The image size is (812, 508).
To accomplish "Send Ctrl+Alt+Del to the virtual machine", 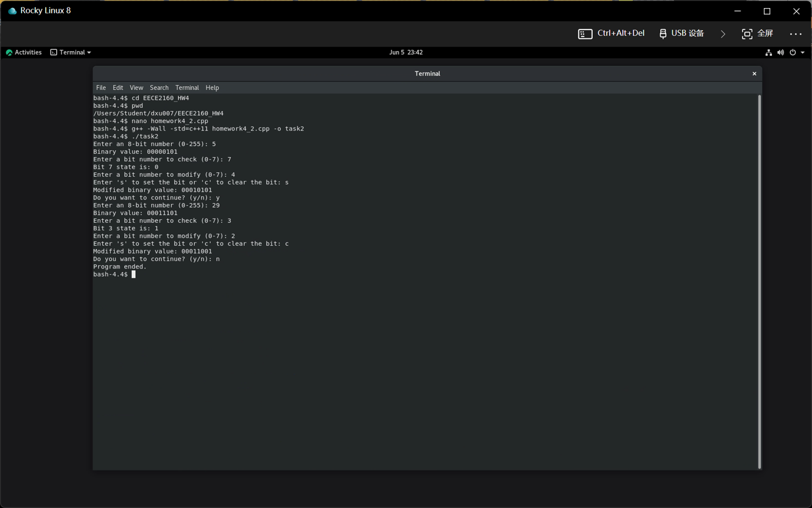I will point(611,34).
